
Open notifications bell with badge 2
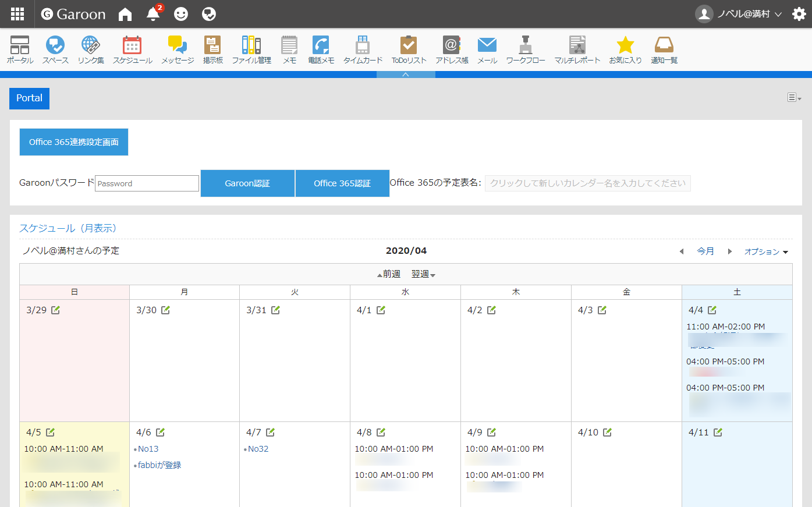[154, 13]
